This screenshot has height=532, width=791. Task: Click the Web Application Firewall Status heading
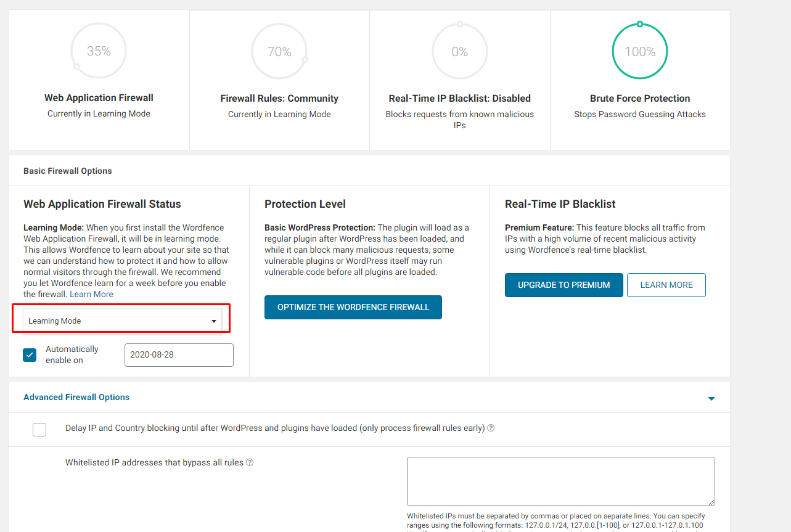click(102, 204)
